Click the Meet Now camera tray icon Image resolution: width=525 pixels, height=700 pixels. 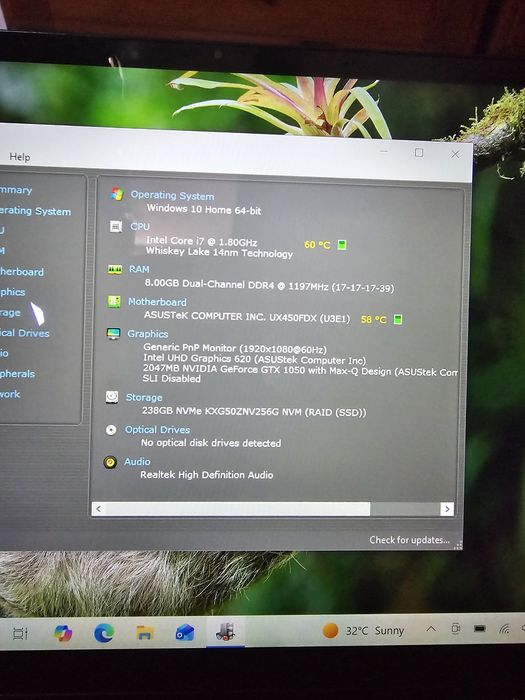point(455,629)
